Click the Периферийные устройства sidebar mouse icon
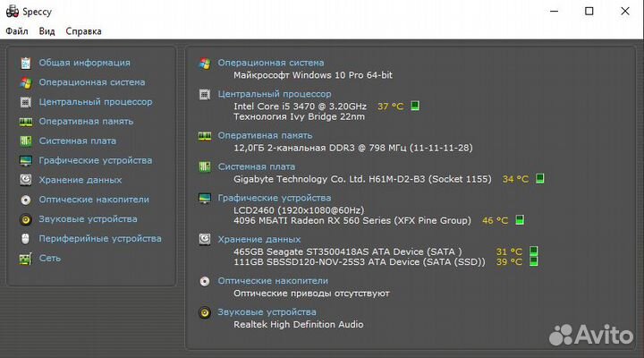Viewport: 644px width, 358px height. tap(25, 239)
